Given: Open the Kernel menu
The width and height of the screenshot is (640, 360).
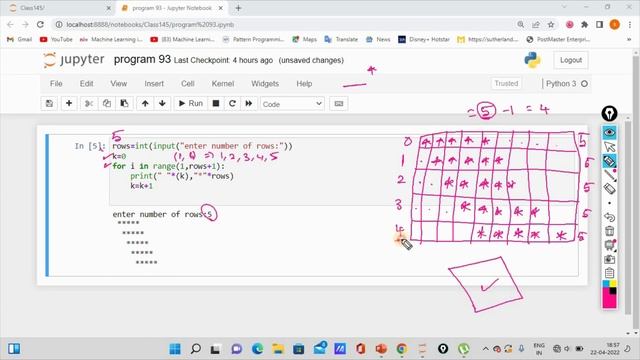Looking at the screenshot, I should tap(223, 84).
